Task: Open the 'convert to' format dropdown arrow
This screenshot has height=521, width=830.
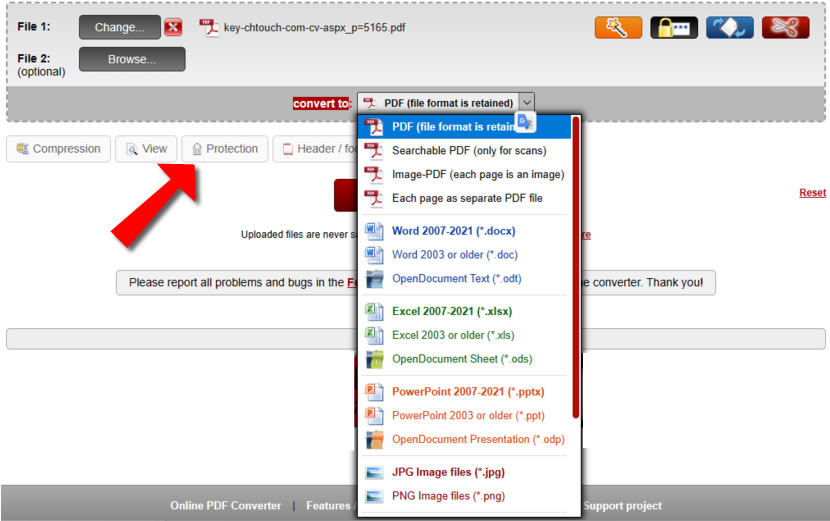Action: (526, 103)
